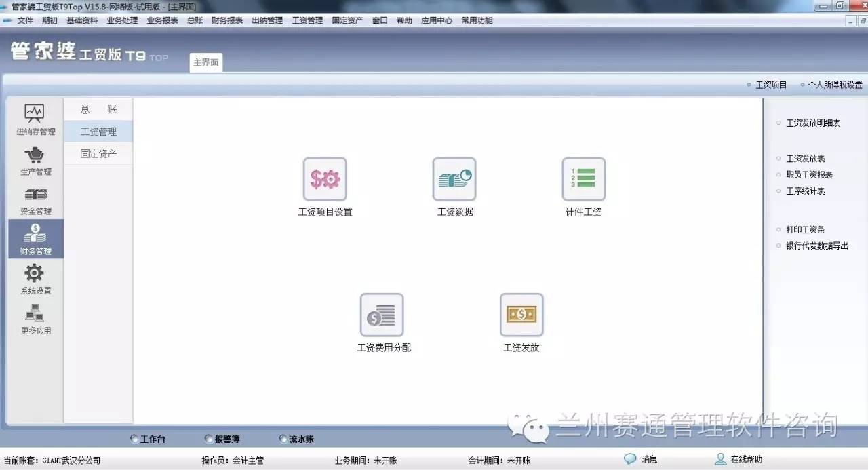Open 生产管理 cart icon
Viewport: 868px width, 470px height.
tap(35, 160)
